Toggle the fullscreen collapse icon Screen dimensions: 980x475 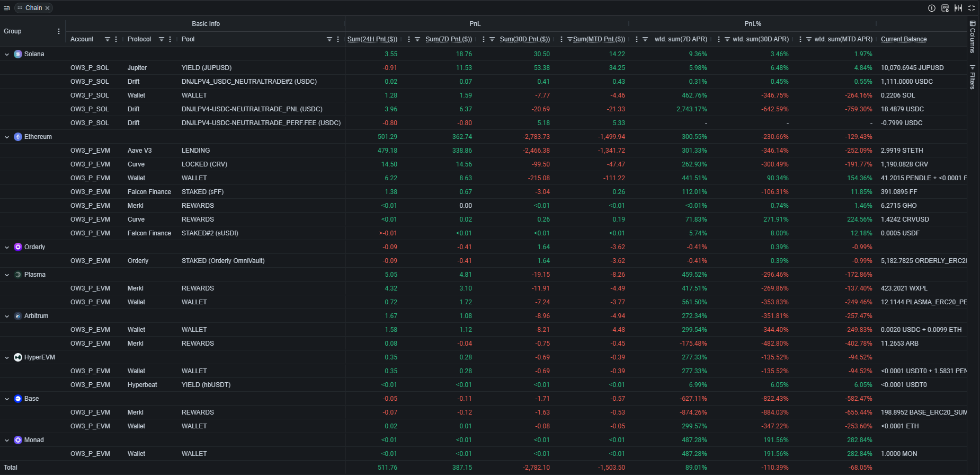(x=972, y=8)
